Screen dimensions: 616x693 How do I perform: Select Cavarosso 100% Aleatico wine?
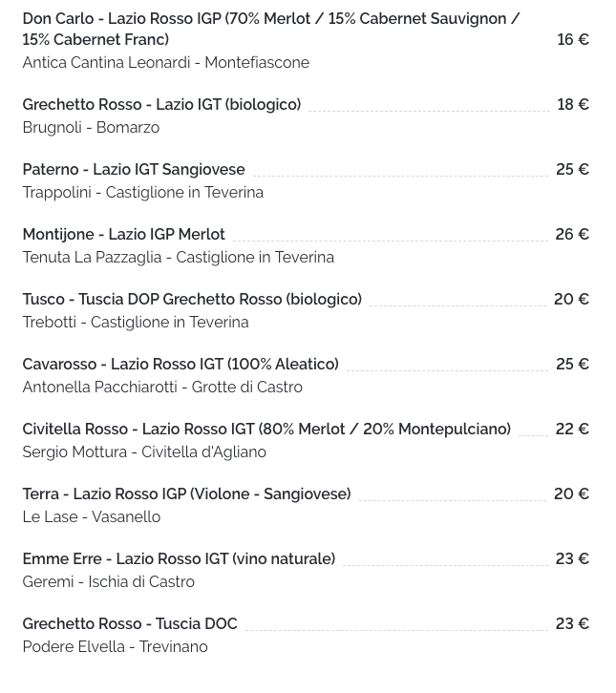click(181, 365)
